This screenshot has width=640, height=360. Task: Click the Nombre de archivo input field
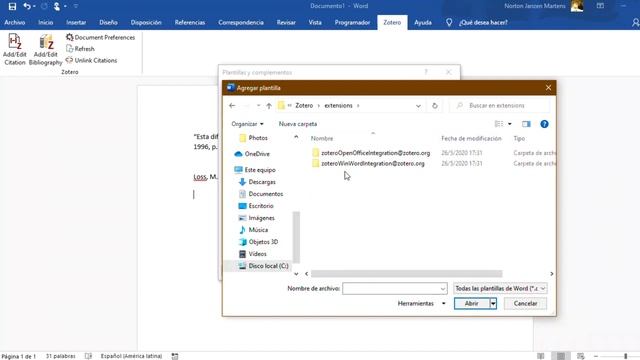[x=395, y=289]
